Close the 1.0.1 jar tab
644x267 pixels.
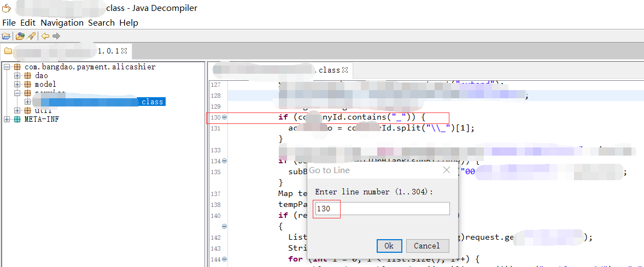(x=124, y=51)
